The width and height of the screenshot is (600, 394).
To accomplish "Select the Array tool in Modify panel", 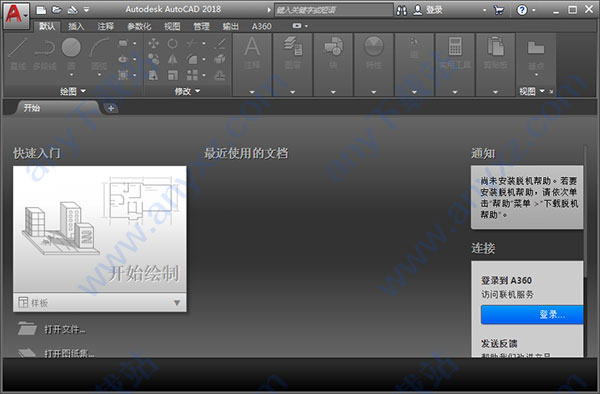I will (x=192, y=75).
